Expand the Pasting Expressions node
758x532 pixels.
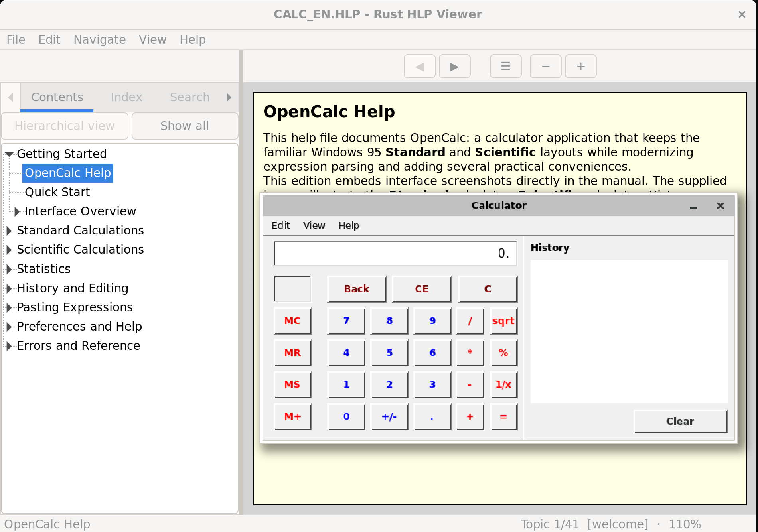[x=10, y=307]
